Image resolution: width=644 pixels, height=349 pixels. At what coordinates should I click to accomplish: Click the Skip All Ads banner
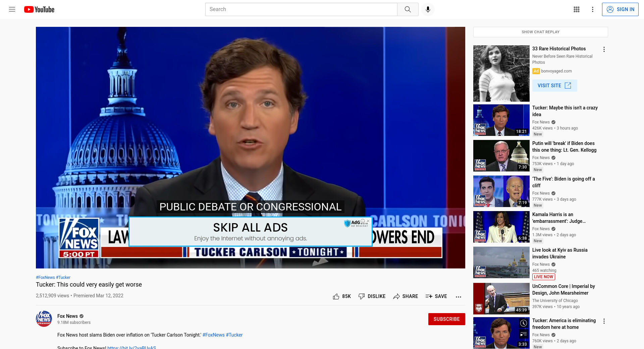point(250,232)
